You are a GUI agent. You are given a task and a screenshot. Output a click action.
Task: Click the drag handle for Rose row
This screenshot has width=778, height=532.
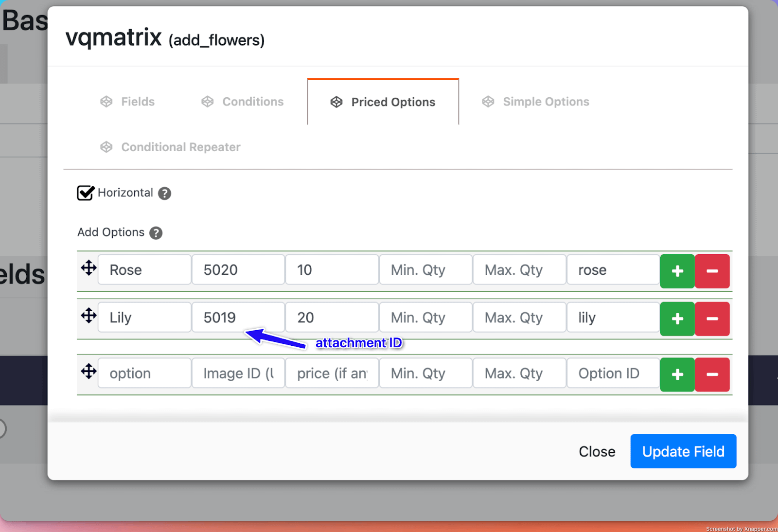coord(88,268)
